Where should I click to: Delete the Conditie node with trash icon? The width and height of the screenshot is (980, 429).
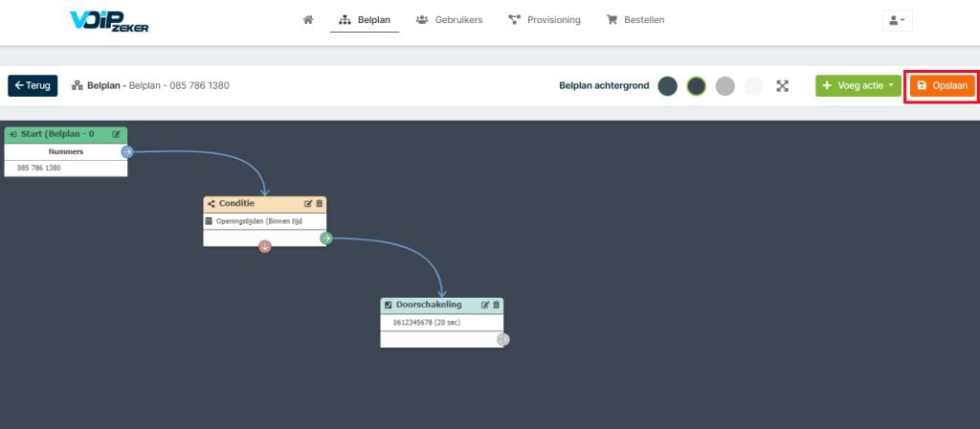[x=319, y=204]
